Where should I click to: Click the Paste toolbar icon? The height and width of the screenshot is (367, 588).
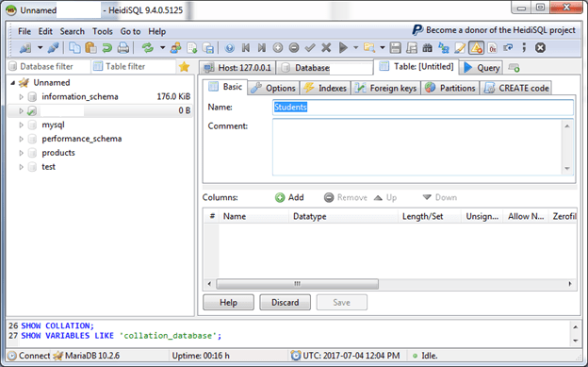pos(90,48)
